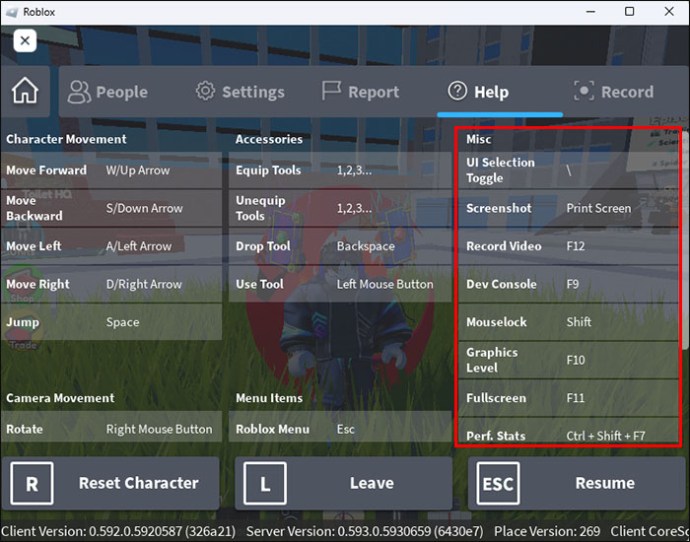Maximize the Roblox window

point(629,11)
